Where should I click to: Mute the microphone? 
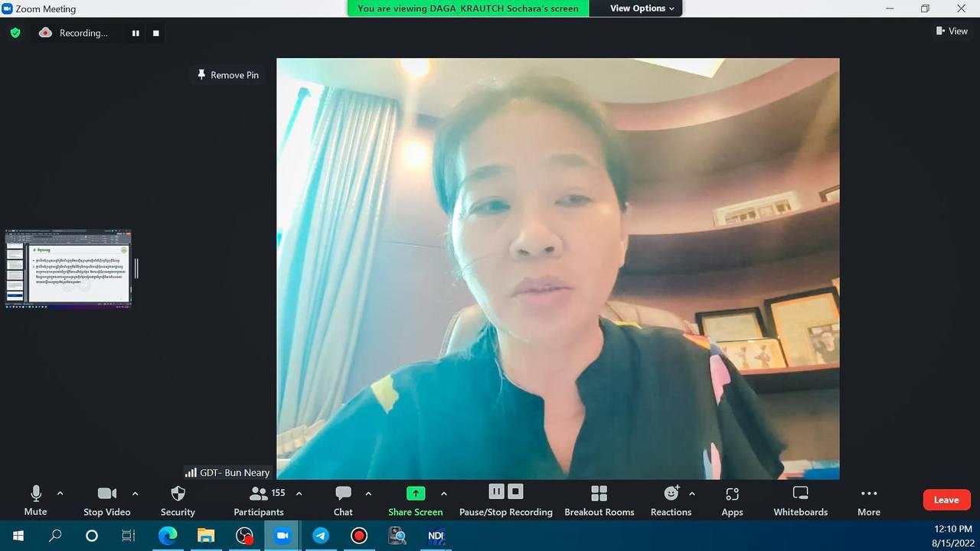pos(35,500)
